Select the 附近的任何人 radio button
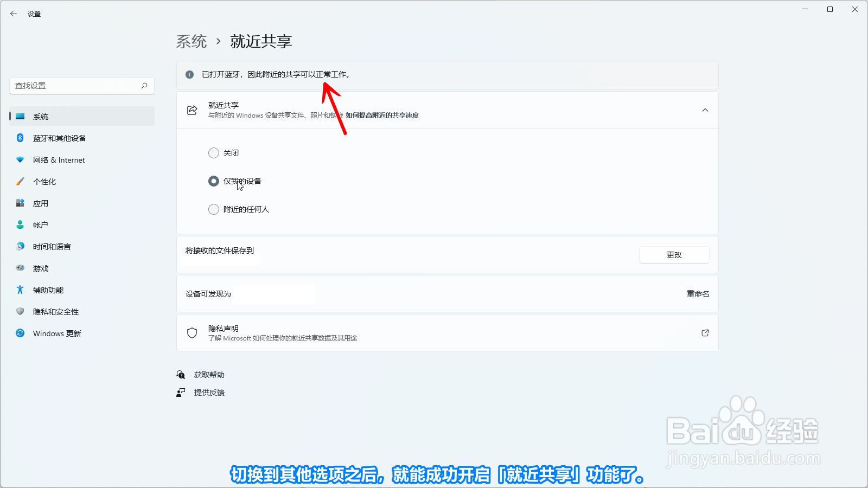The image size is (868, 488). pyautogui.click(x=214, y=209)
